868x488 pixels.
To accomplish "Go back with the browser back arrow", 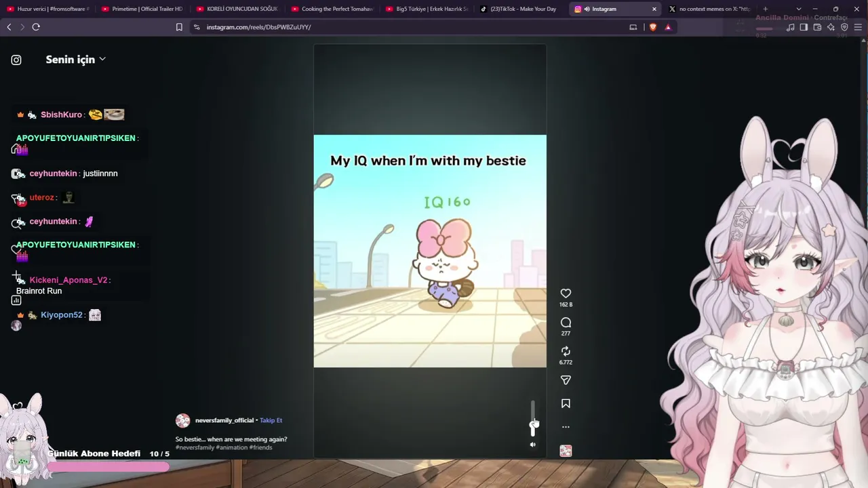I will point(9,27).
